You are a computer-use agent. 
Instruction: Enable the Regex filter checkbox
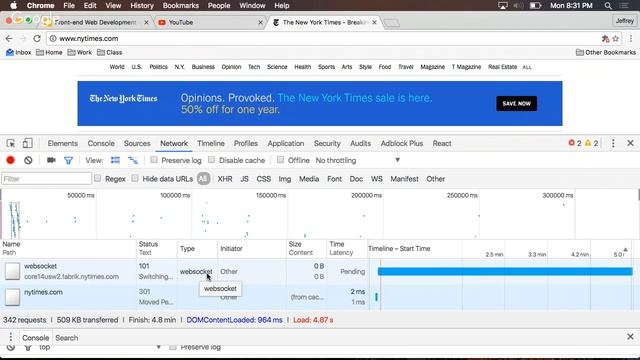(x=98, y=178)
